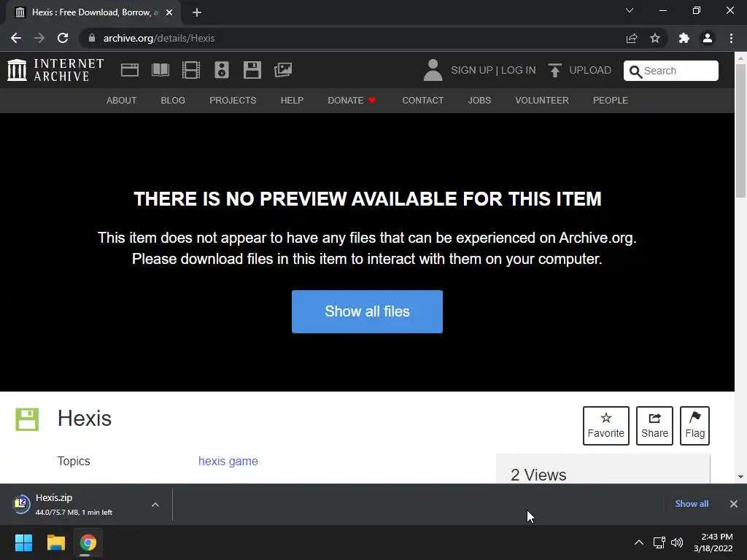Open the Images icon
Image resolution: width=747 pixels, height=560 pixels.
coord(283,70)
